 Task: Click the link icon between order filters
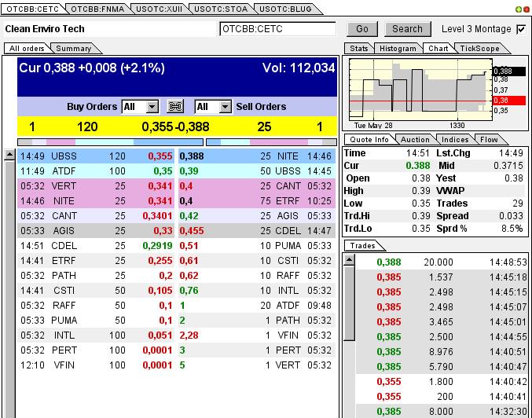176,107
